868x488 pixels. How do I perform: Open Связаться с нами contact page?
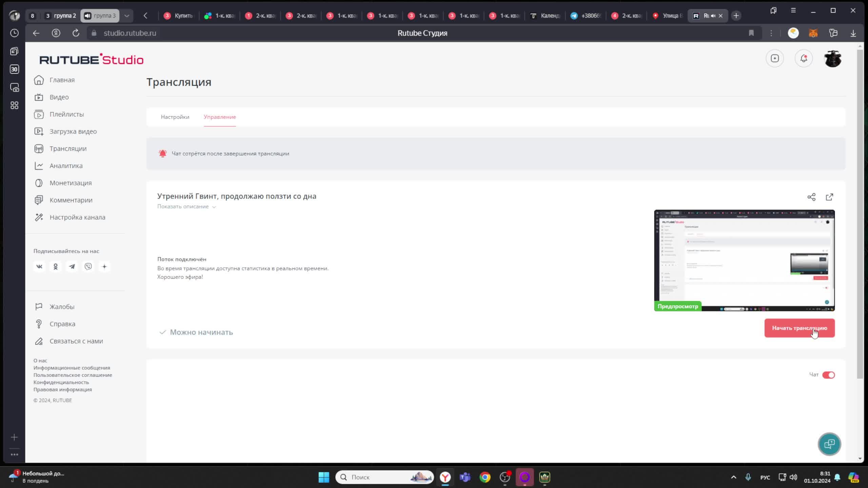[68, 341]
